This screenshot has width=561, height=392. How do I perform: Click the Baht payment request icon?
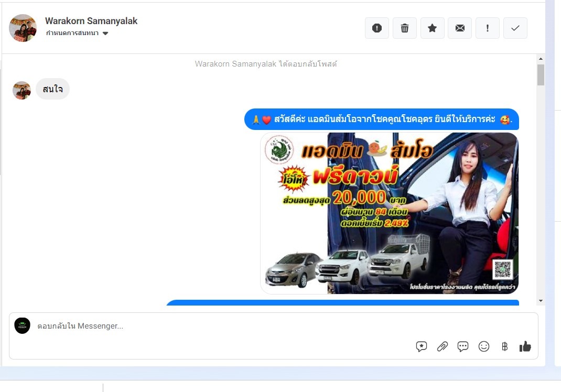point(504,346)
